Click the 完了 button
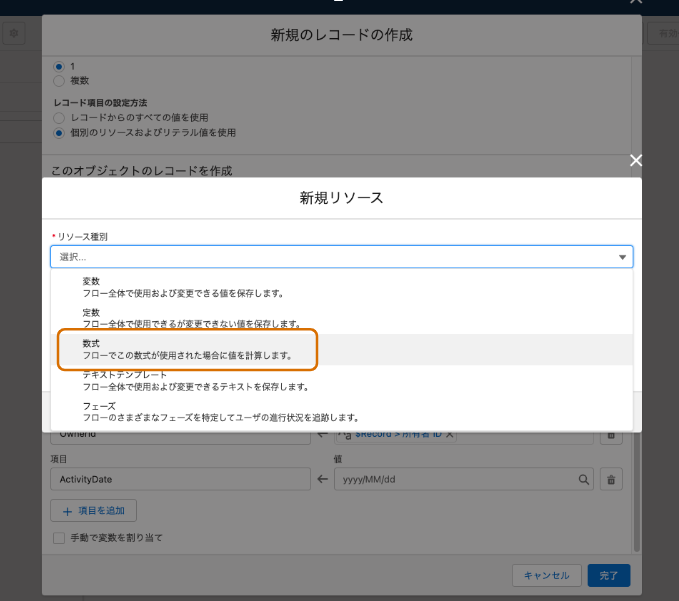This screenshot has width=679, height=601. (609, 575)
